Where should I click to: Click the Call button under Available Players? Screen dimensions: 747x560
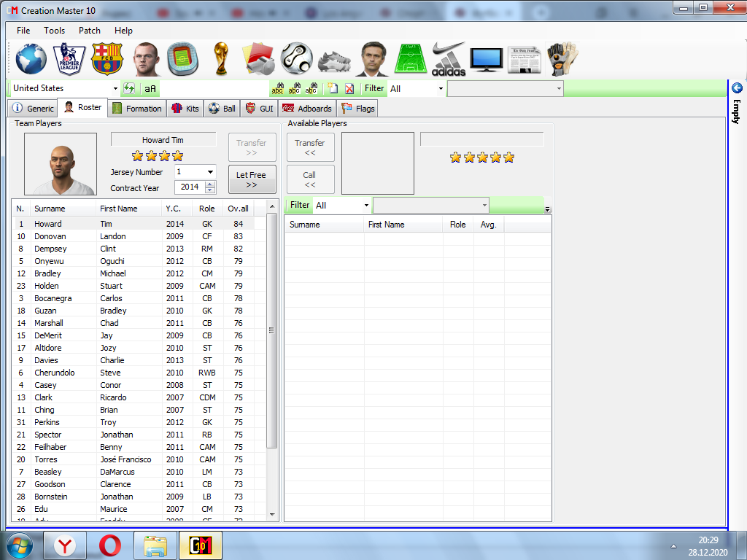[310, 179]
